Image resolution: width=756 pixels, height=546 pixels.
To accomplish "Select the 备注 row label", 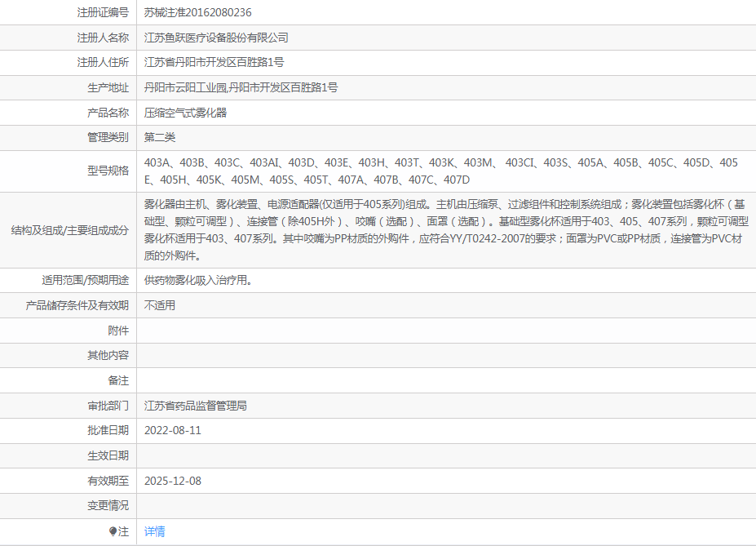I will click(x=118, y=381).
